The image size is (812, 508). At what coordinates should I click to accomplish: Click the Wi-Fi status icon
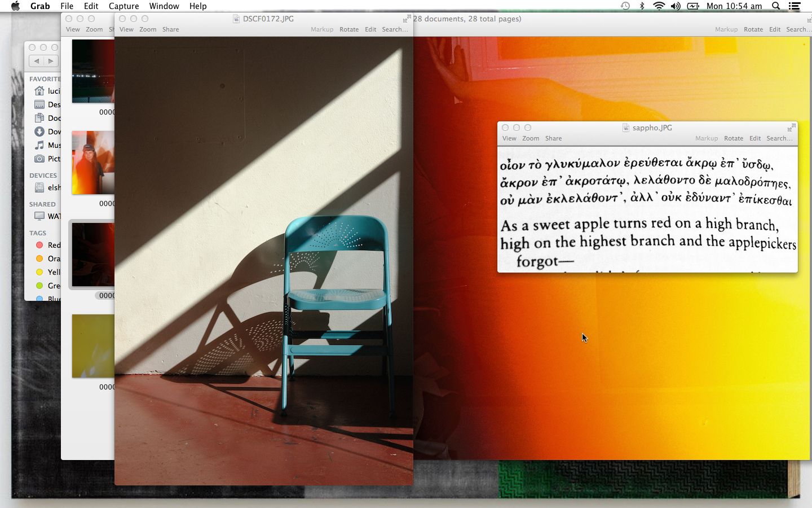click(x=659, y=6)
